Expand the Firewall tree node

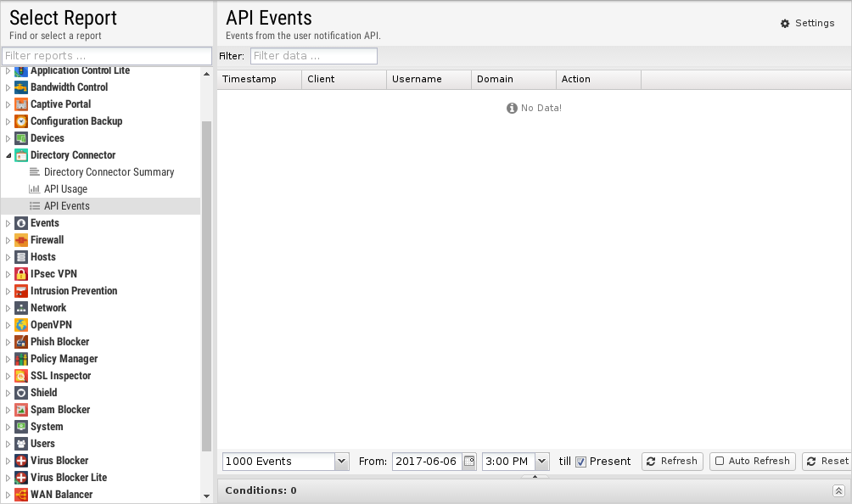pyautogui.click(x=8, y=240)
